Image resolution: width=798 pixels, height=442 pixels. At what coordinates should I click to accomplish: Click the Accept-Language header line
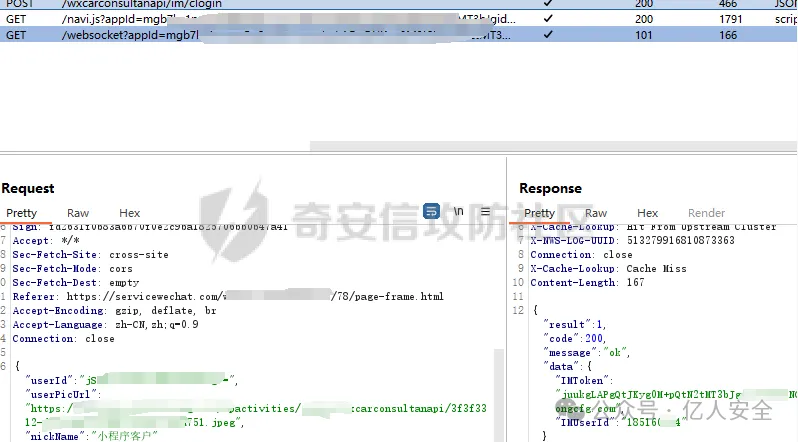coord(105,324)
